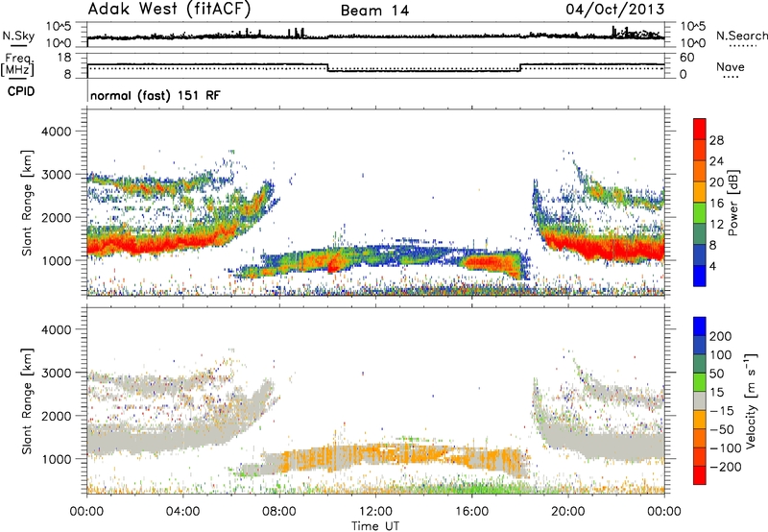
Task: Click the 'N.Sky' legend label
Action: 18,36
